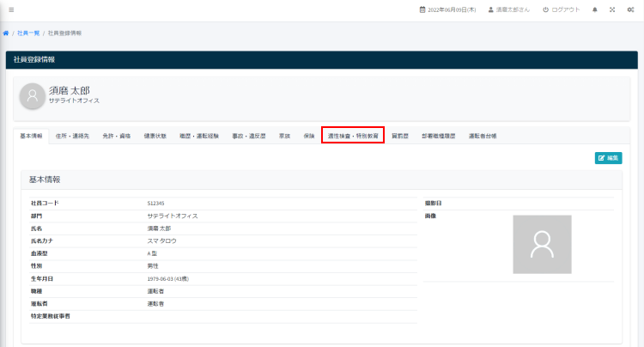Select the 免許・資格 tab
This screenshot has width=644, height=347.
(117, 136)
